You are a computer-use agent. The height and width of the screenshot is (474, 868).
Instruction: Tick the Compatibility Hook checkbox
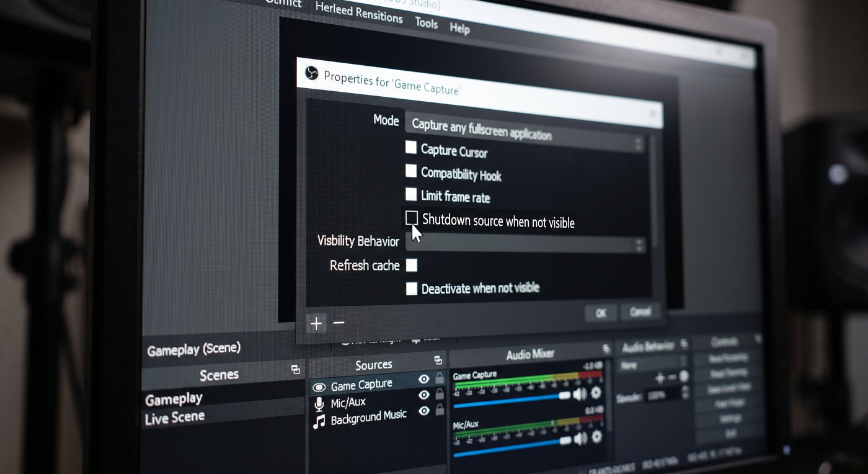(x=411, y=171)
